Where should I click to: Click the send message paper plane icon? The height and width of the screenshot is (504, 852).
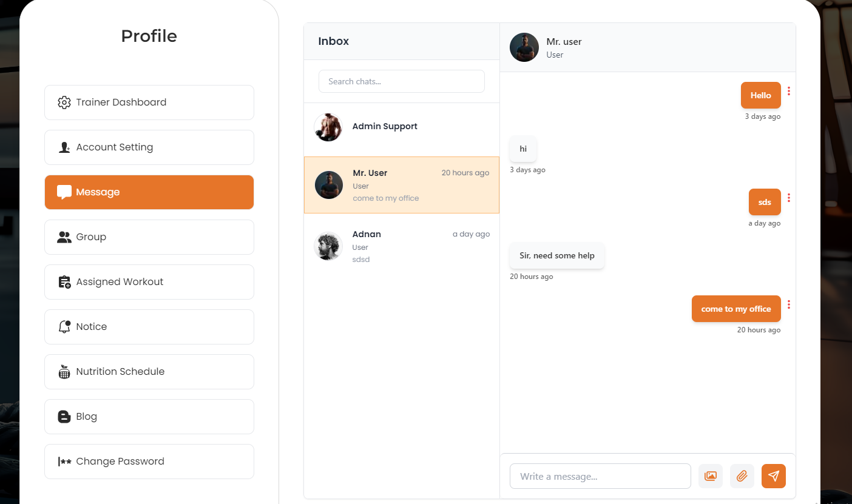773,476
